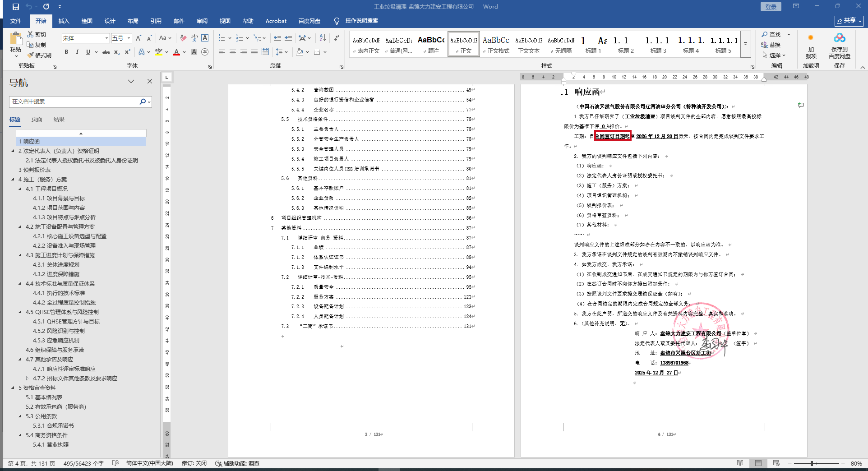The height and width of the screenshot is (471, 868).
Task: Open the Layout (布局) ribbon tab
Action: (133, 21)
